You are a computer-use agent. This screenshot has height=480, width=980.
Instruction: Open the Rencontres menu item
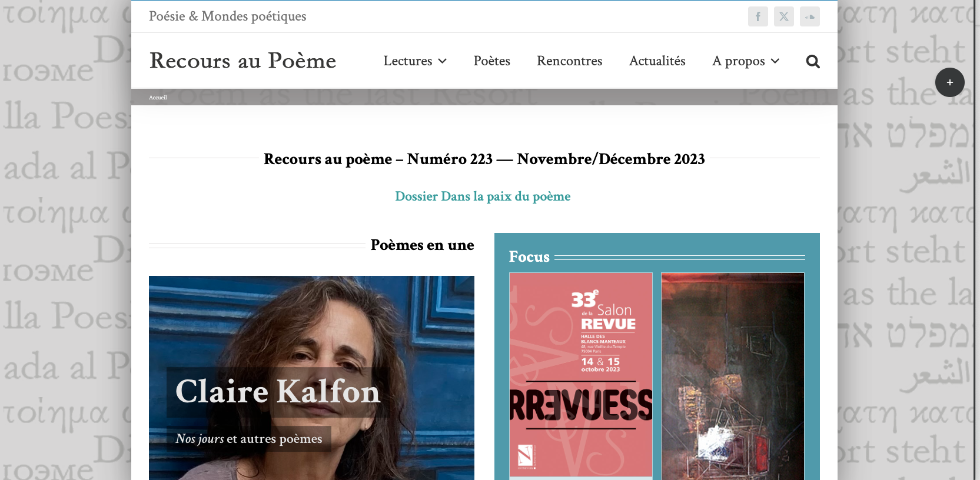click(x=570, y=61)
